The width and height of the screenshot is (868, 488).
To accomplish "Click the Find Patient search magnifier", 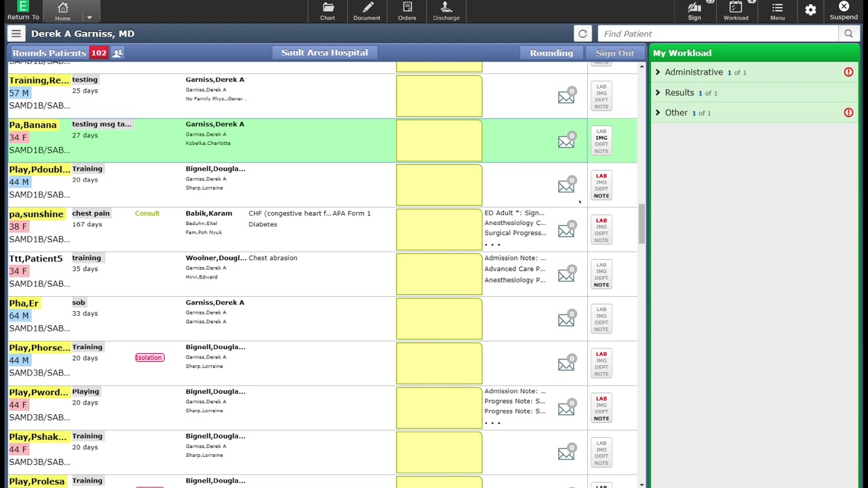I will click(x=848, y=34).
